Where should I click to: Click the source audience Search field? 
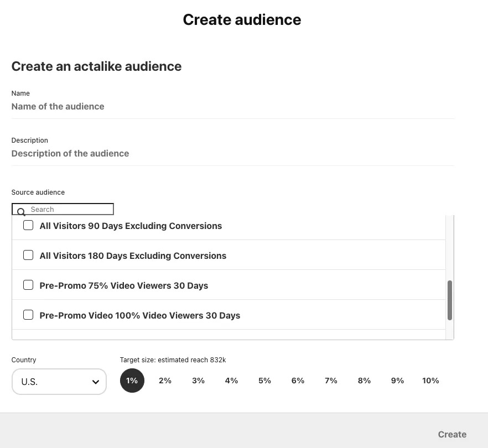pos(69,210)
